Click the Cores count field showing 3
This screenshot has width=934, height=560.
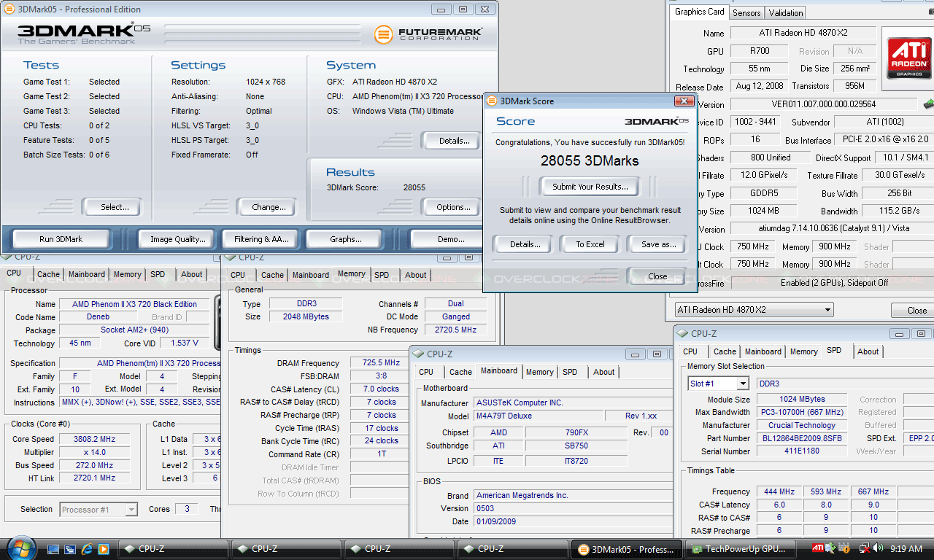[187, 510]
